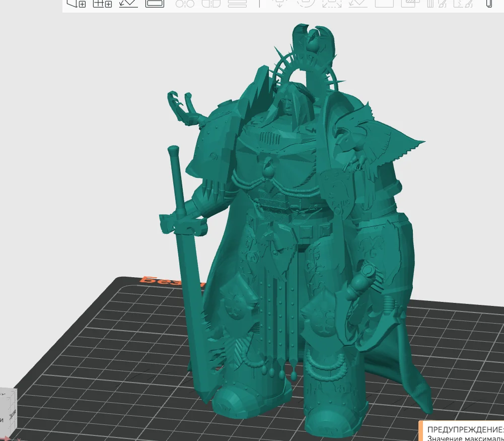Click the Split to Parts icon

pos(211,4)
